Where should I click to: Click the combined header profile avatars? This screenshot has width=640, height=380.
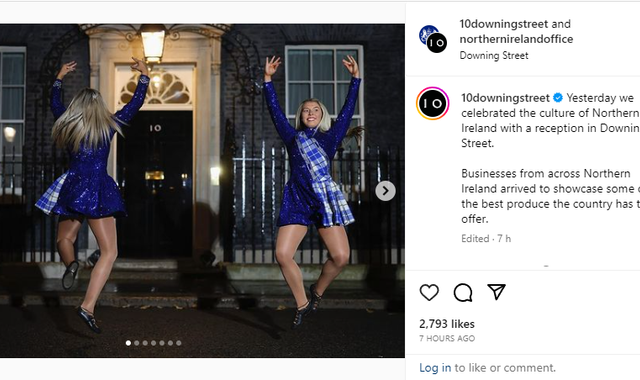coord(433,39)
